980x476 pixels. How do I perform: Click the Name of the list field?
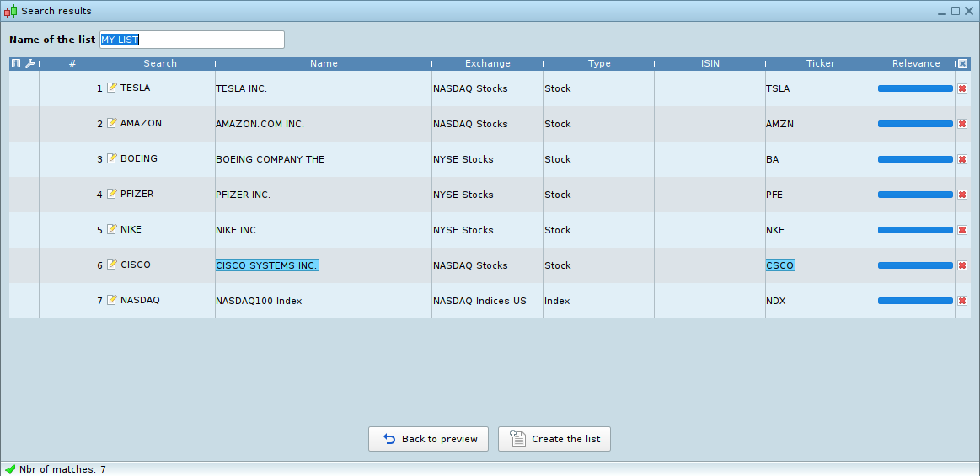coord(192,40)
